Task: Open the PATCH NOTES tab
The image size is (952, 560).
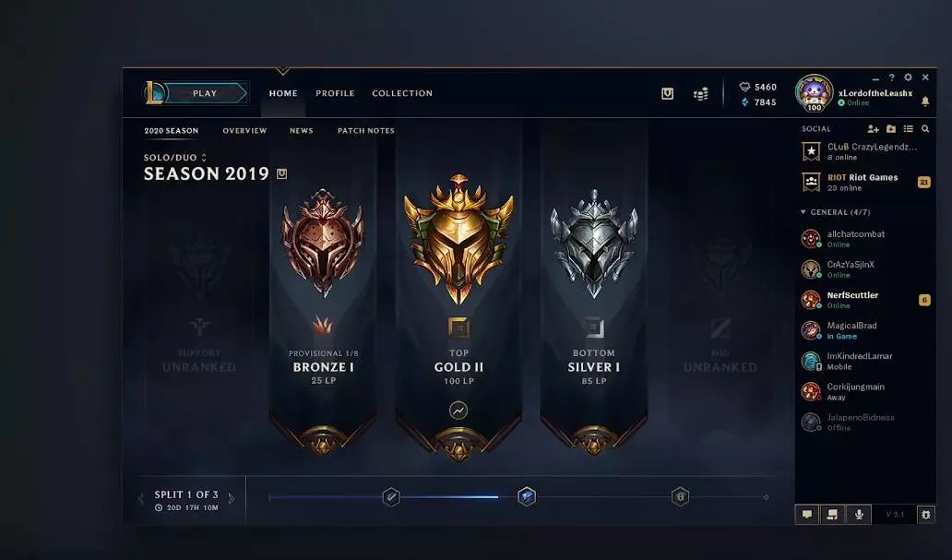Action: point(366,131)
